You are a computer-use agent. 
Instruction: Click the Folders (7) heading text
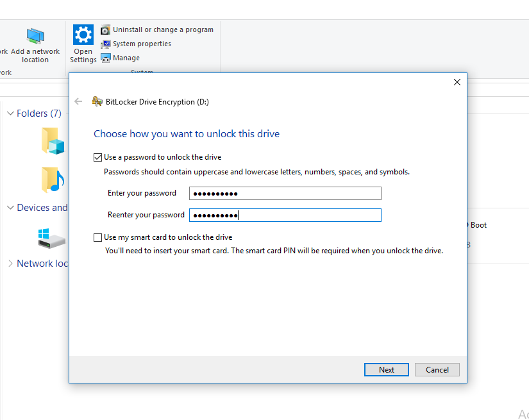coord(39,113)
